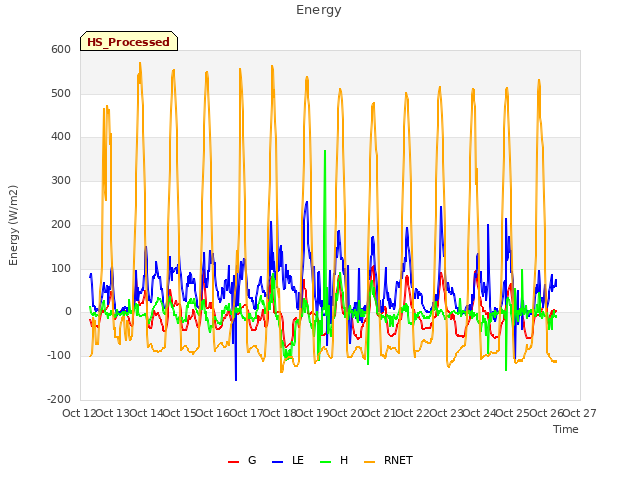Click the Energy (W/m2) axis label
This screenshot has width=640, height=480.
click(13, 225)
